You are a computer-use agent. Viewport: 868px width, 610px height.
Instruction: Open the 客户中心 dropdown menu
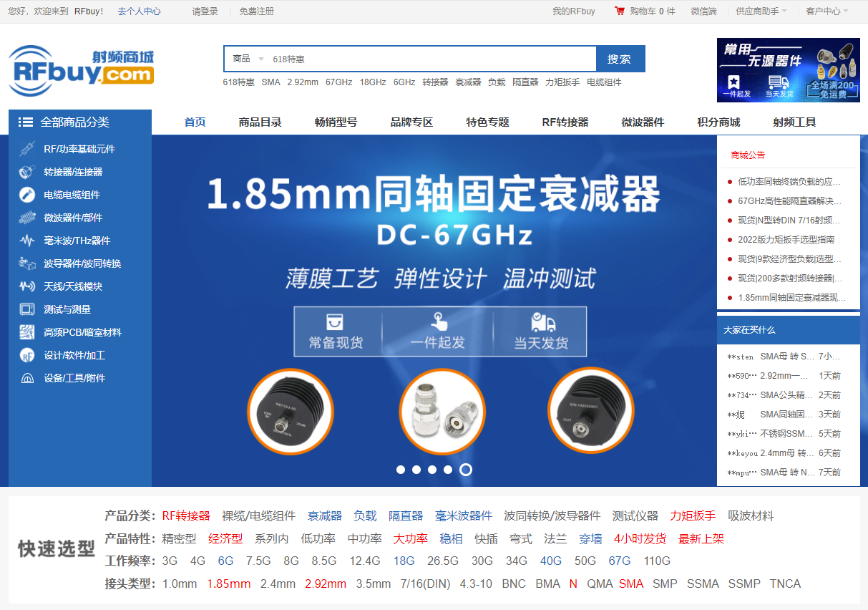pyautogui.click(x=827, y=11)
